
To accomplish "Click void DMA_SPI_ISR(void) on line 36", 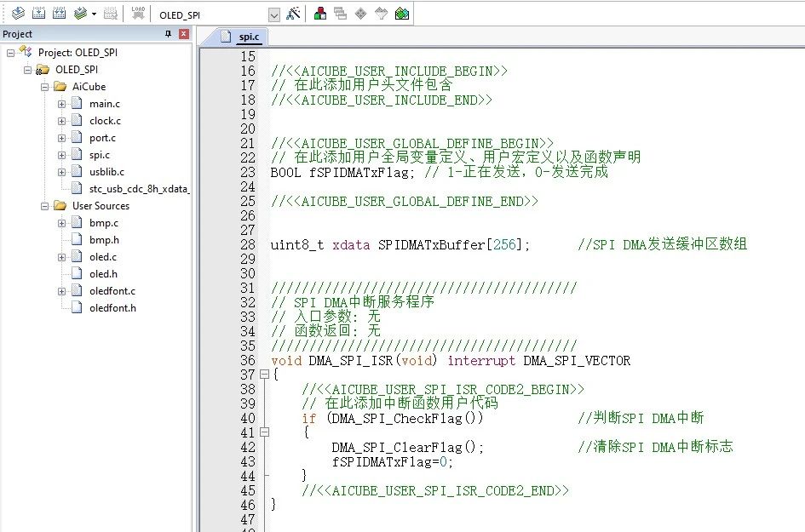I will point(354,360).
